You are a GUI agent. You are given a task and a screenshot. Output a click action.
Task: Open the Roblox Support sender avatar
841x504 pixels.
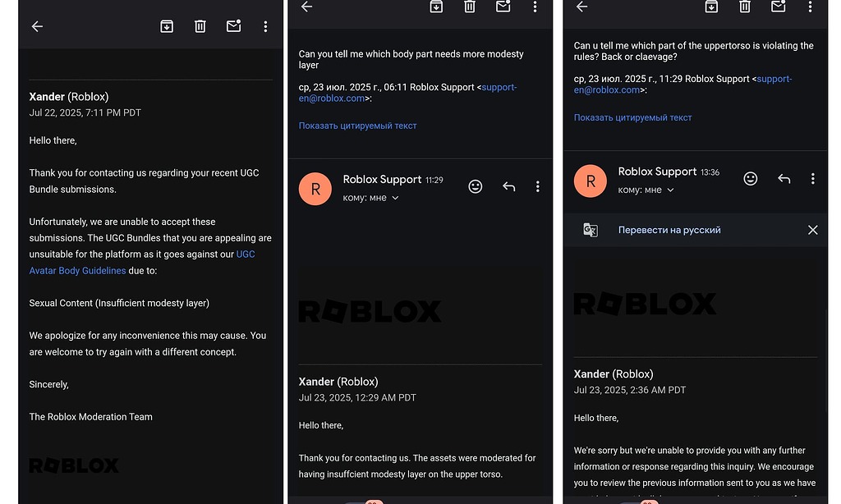(315, 189)
